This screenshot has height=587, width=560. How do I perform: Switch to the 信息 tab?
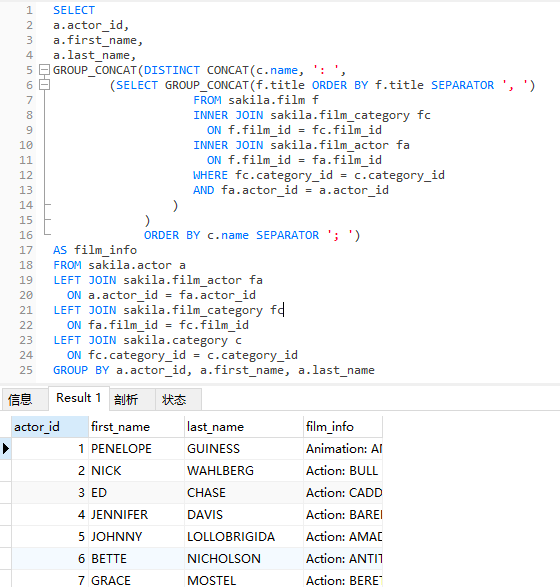click(25, 399)
